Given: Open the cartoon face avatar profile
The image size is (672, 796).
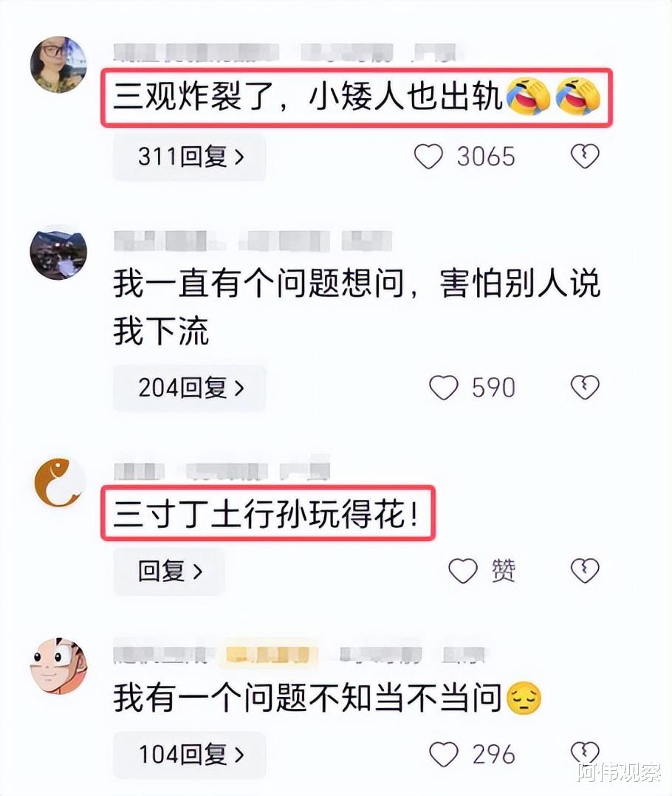Looking at the screenshot, I should coord(58,666).
